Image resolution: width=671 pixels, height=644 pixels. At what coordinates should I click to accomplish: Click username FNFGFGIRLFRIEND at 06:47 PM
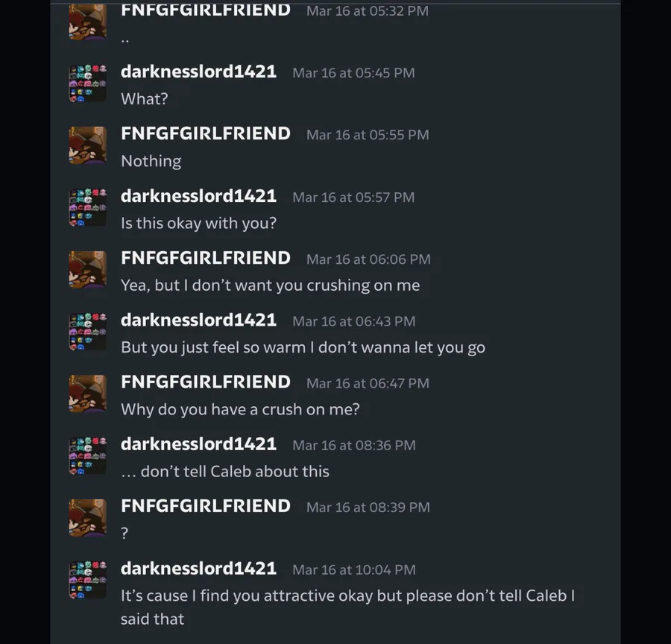206,382
